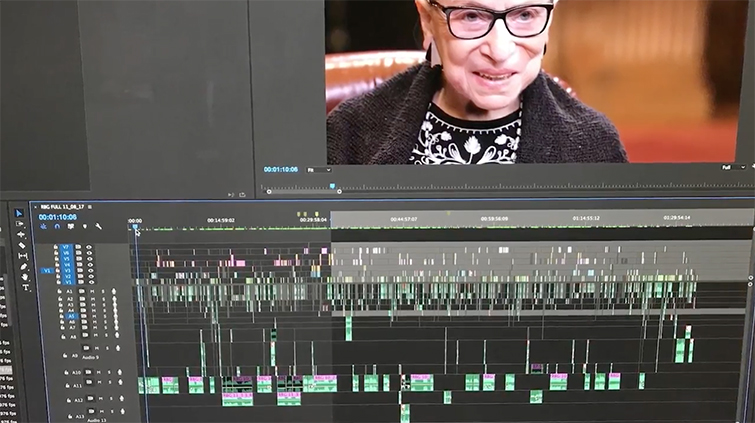This screenshot has width=755, height=423.
Task: Toggle timeline Snap magnet icon
Action: 57,227
